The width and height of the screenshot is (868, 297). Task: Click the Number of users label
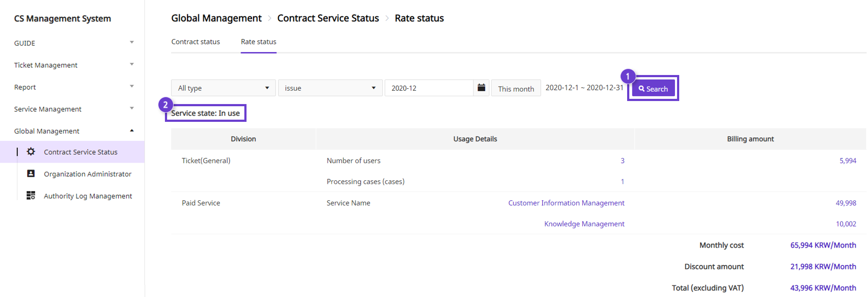[x=354, y=160]
